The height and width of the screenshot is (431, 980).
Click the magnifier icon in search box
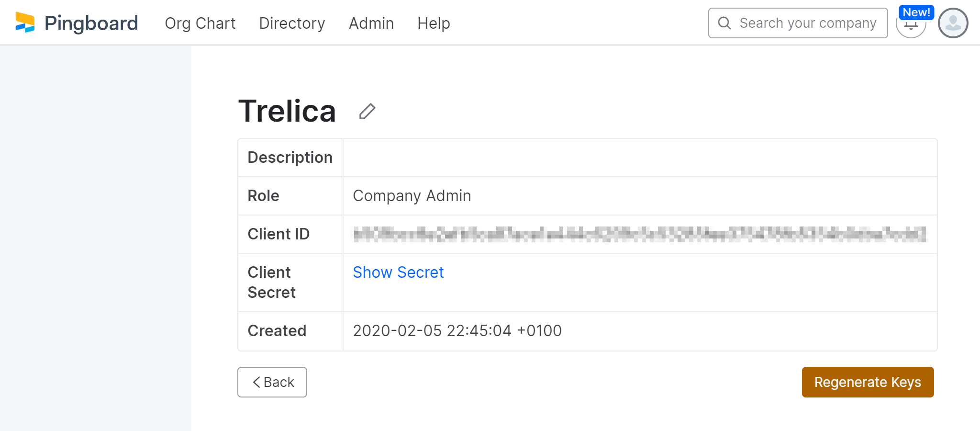(724, 23)
